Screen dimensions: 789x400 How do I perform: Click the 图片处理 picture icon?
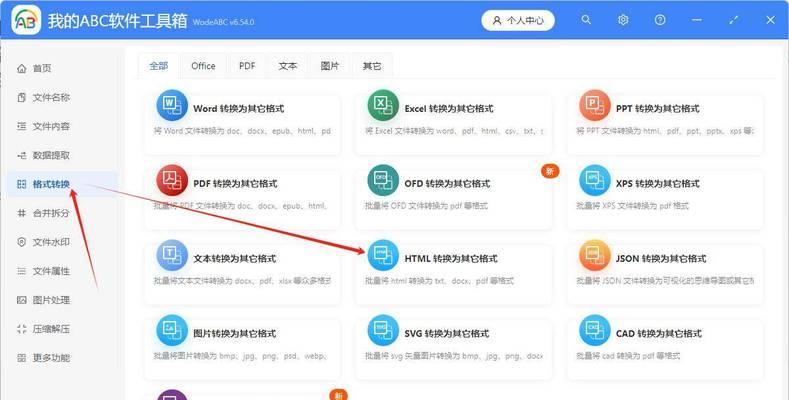[22, 300]
